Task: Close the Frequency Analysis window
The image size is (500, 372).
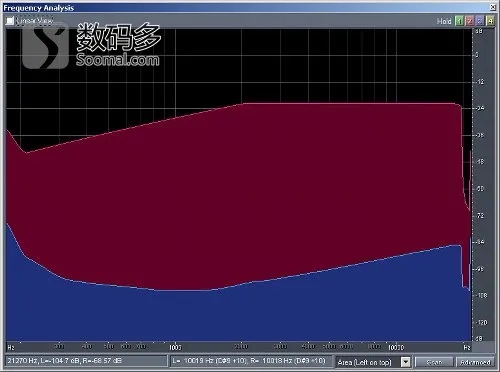Action: (x=493, y=7)
